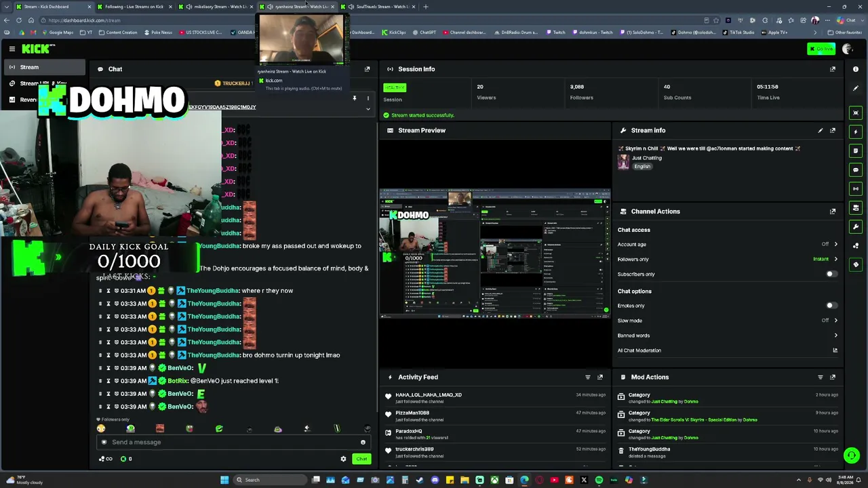Click the pinned message pin icon
The height and width of the screenshot is (488, 868).
point(354,98)
